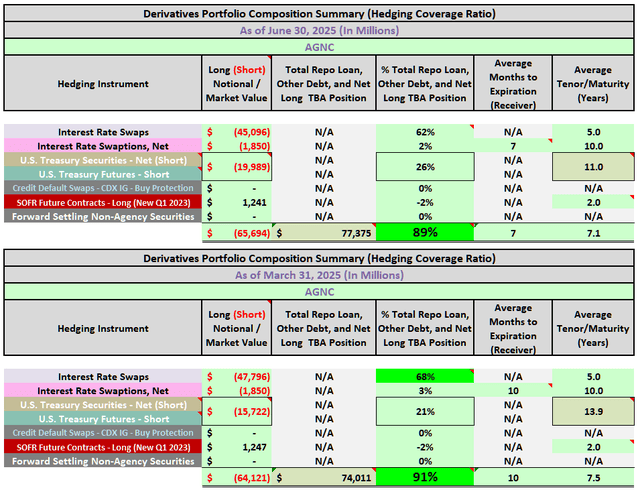
Task: Select June table's 'Total Repo Loan, Other Debt' header
Action: 324,83
